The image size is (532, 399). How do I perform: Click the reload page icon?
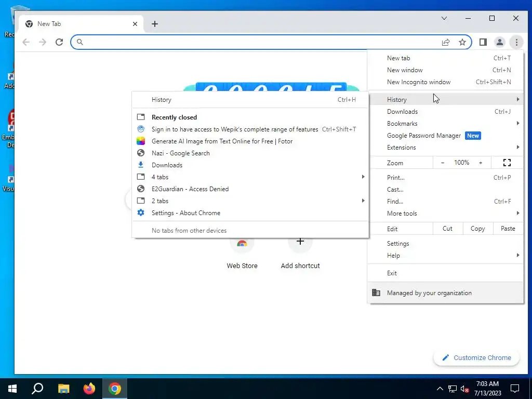59,42
